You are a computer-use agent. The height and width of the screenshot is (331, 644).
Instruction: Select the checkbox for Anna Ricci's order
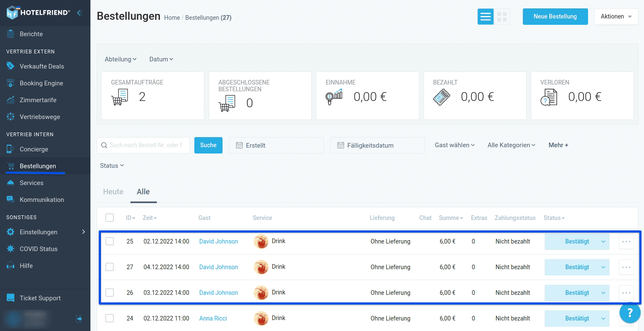tap(110, 318)
